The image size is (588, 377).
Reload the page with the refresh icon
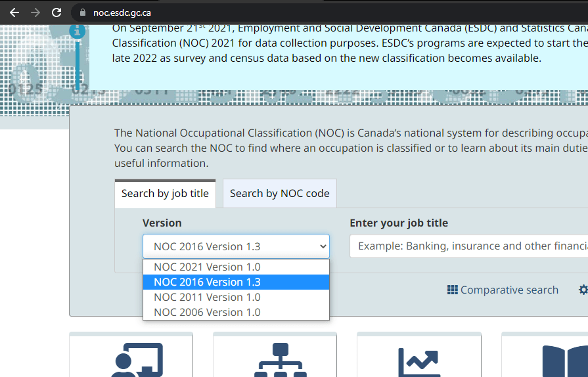click(x=57, y=12)
